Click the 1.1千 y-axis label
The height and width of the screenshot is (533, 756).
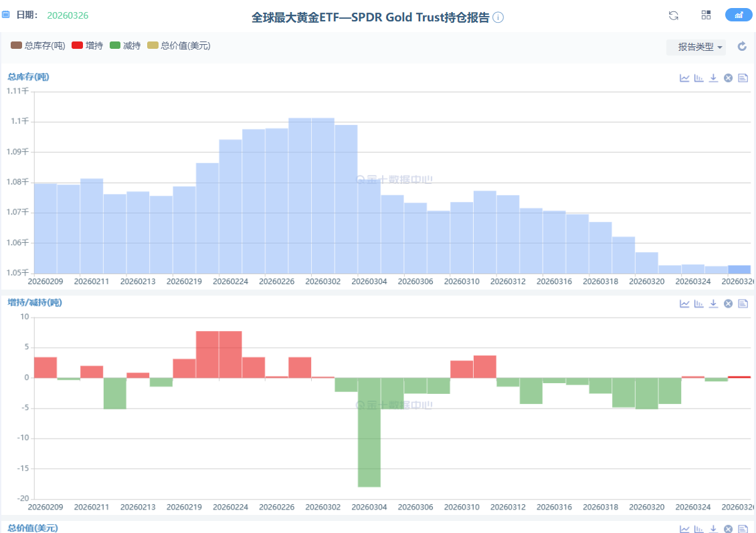(20, 121)
